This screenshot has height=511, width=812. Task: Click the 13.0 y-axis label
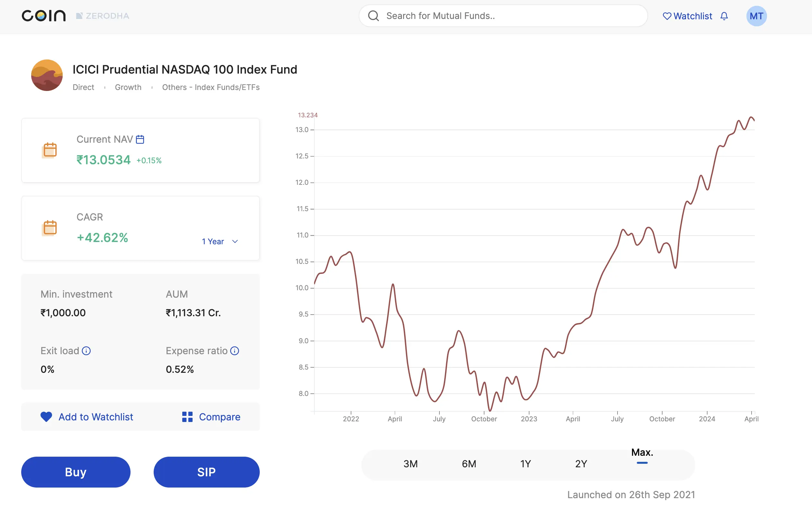coord(302,130)
